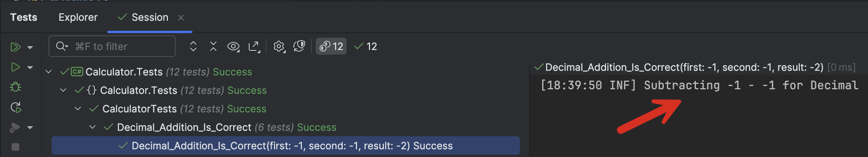The image size is (868, 157).
Task: Collapse the Decimal_Addition_Is_Correct (6 tests) node
Action: (x=93, y=127)
